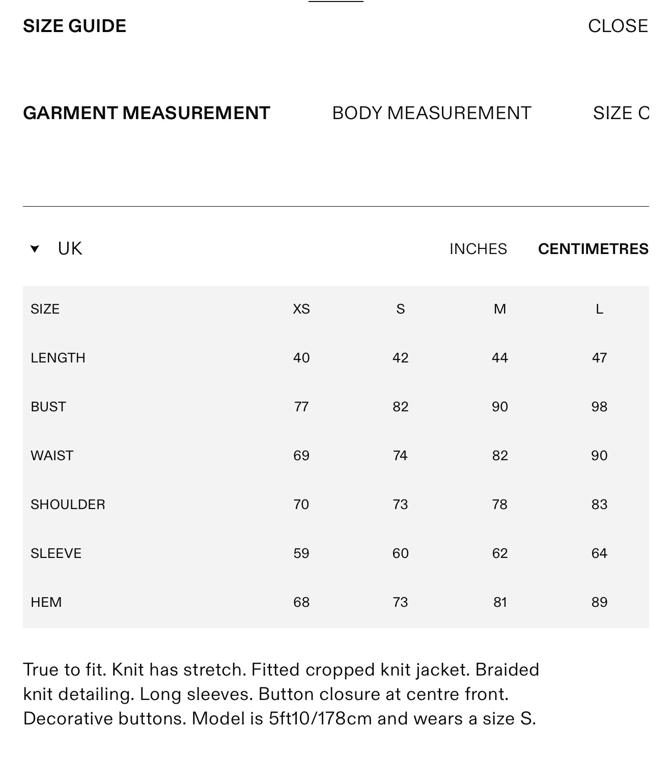
Task: Switch to the Garment Measurement tab
Action: 147,113
